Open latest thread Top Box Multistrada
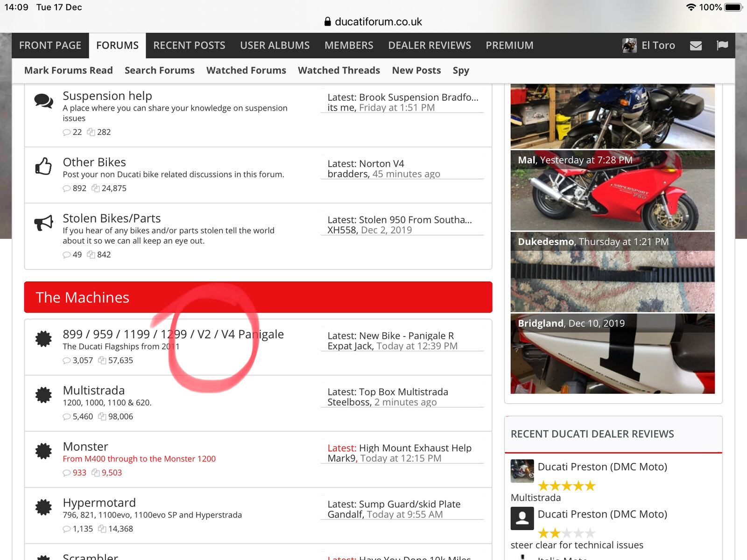This screenshot has width=747, height=560. (x=403, y=392)
